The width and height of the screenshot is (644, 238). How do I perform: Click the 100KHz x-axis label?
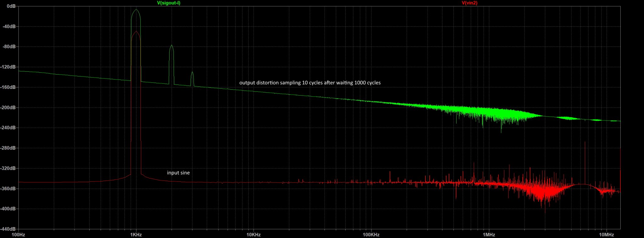pos(371,235)
